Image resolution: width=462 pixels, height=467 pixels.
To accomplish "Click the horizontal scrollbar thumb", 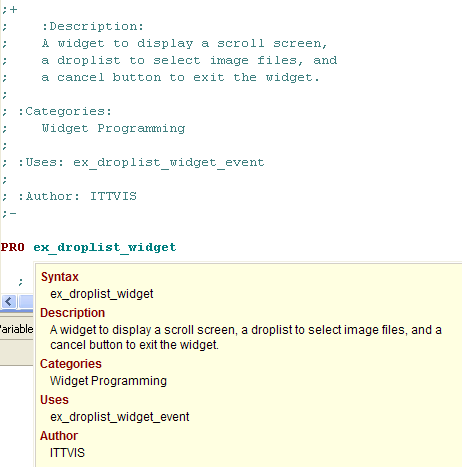I will click(26, 302).
